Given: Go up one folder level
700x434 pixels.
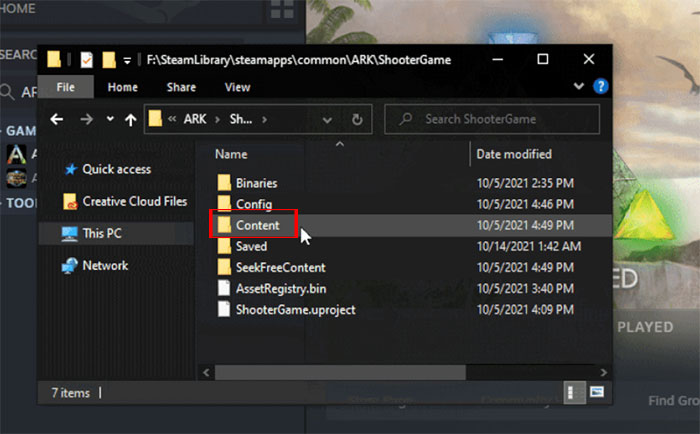Looking at the screenshot, I should click(x=130, y=120).
